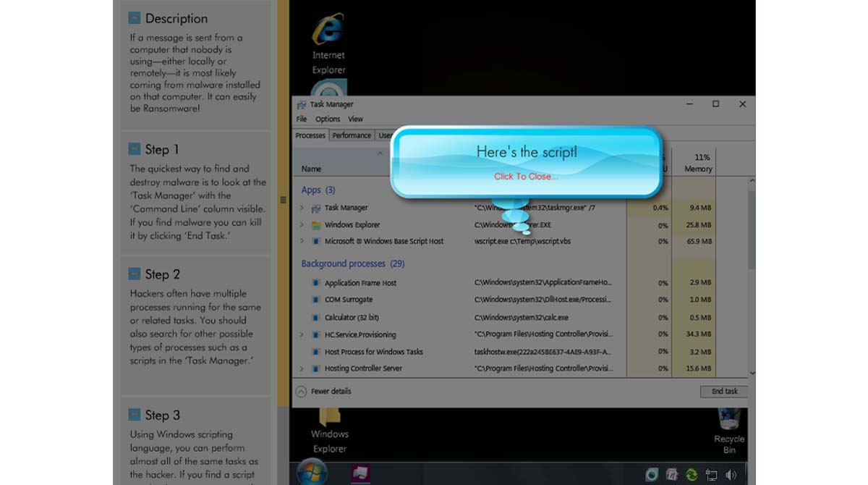Click the COM Surrogate process icon
Viewport: 868px width, 485px height.
316,300
